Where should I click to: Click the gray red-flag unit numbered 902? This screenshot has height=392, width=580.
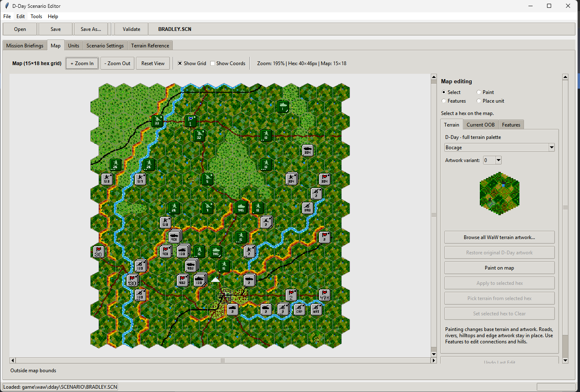pos(182,280)
